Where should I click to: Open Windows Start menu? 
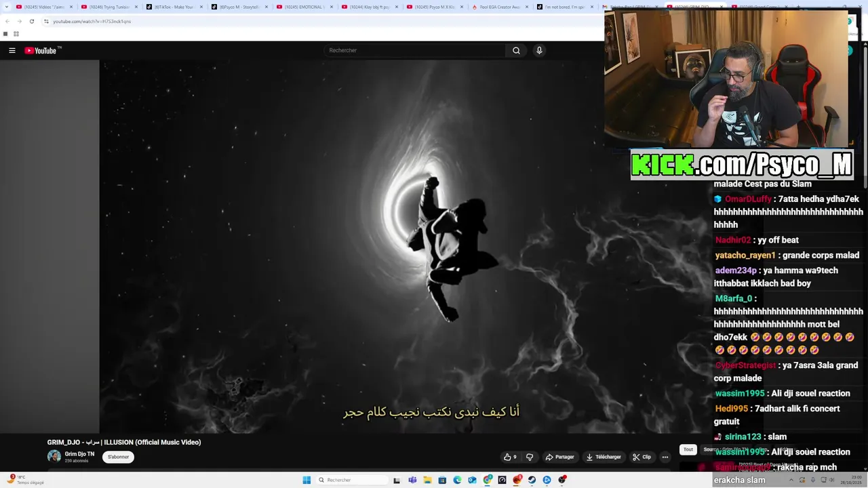pos(307,480)
